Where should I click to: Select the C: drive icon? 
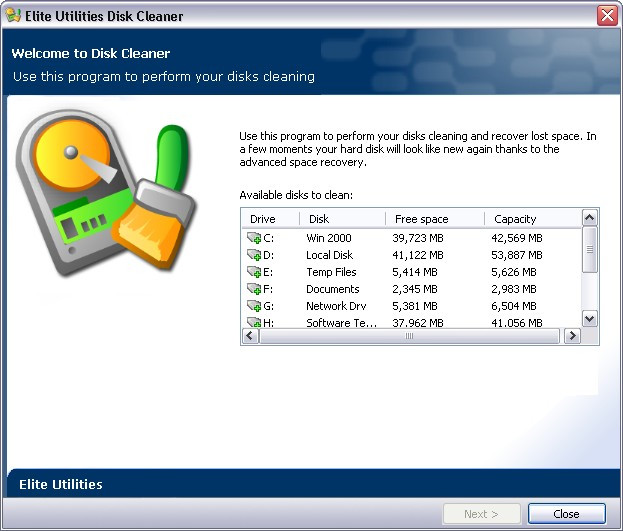253,238
